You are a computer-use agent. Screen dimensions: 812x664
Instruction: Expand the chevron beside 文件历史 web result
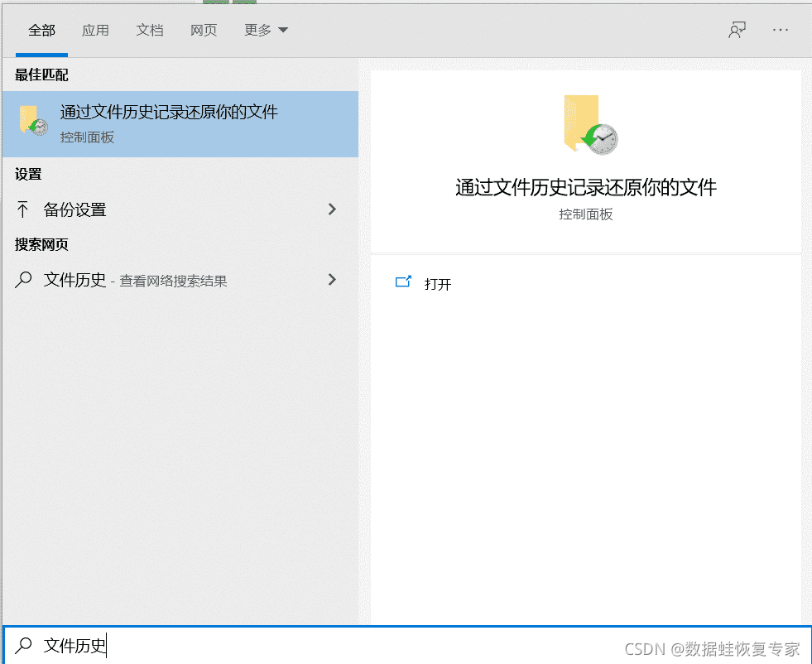[x=332, y=280]
